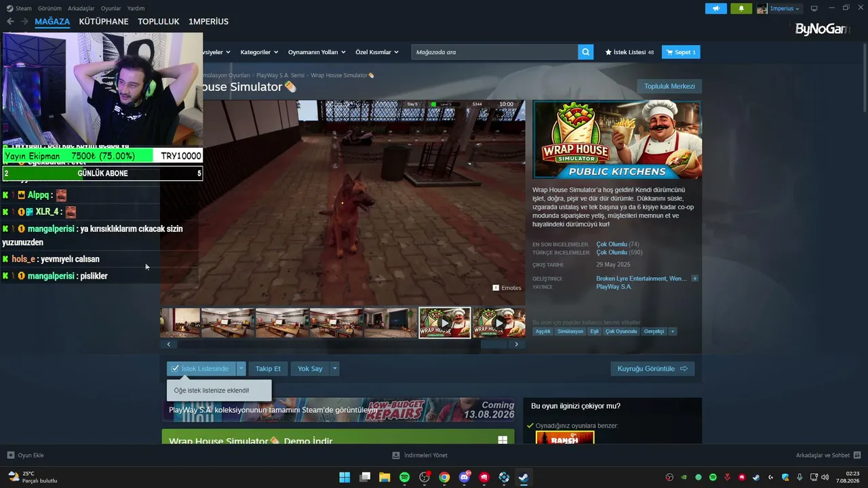
Task: Click the Gerçekçi tag
Action: click(x=654, y=331)
